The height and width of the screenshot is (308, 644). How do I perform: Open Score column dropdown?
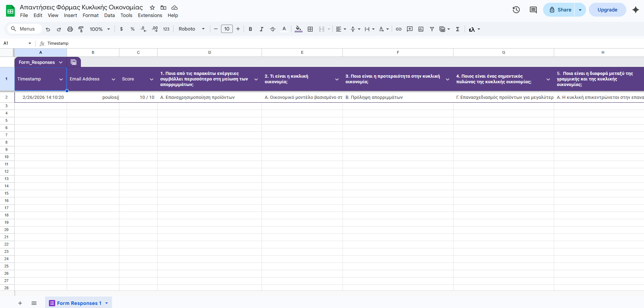(x=152, y=79)
